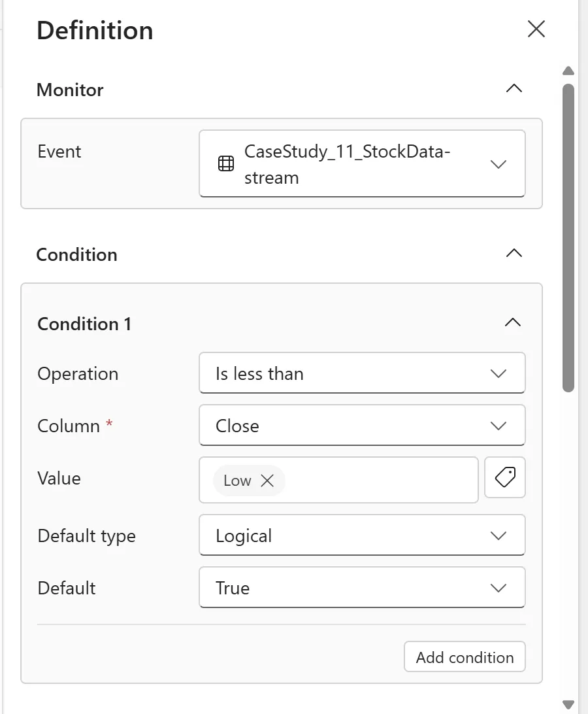Click the scrollbar down arrow
The width and height of the screenshot is (588, 714).
pos(568,704)
